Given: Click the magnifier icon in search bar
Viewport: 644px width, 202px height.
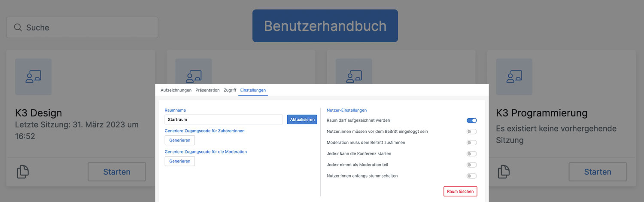Looking at the screenshot, I should (x=18, y=28).
